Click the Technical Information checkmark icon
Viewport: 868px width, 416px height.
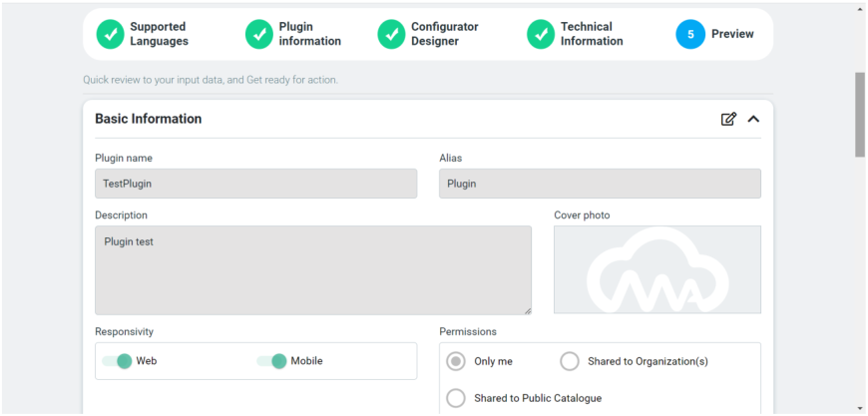[x=541, y=34]
